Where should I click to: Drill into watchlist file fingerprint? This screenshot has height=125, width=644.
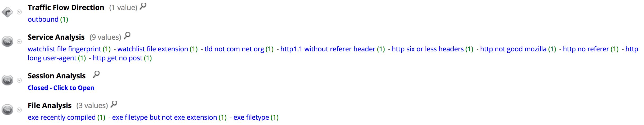coord(64,49)
